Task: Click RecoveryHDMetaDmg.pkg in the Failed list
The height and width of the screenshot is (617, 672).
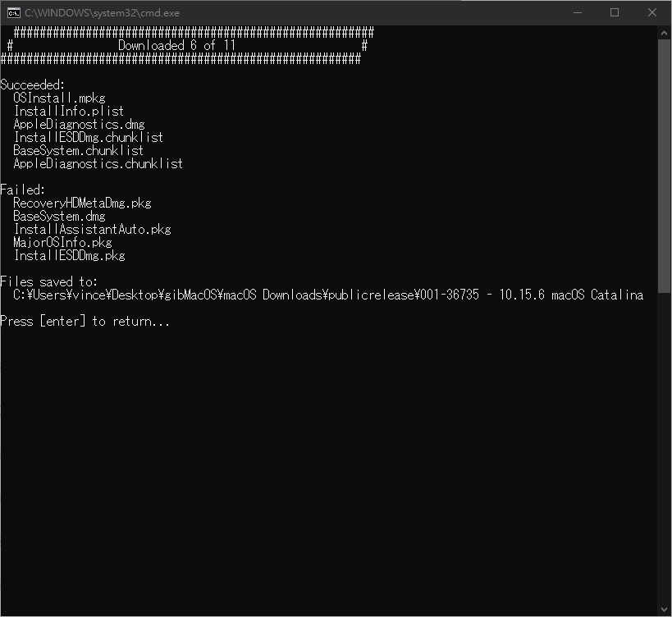Action: click(x=82, y=203)
